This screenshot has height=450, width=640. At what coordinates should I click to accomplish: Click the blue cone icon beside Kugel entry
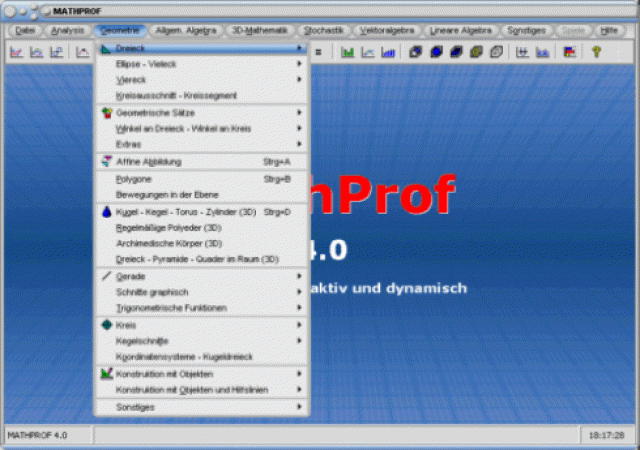click(x=107, y=212)
